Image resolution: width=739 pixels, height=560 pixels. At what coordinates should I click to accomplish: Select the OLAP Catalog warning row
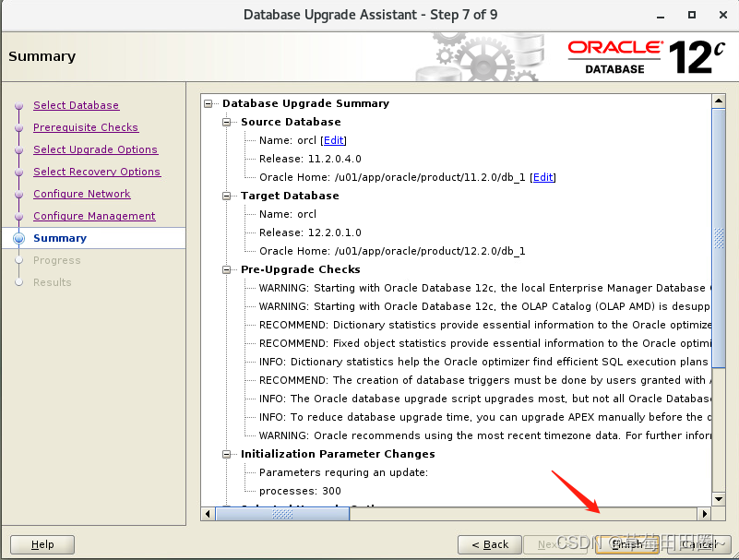click(485, 306)
